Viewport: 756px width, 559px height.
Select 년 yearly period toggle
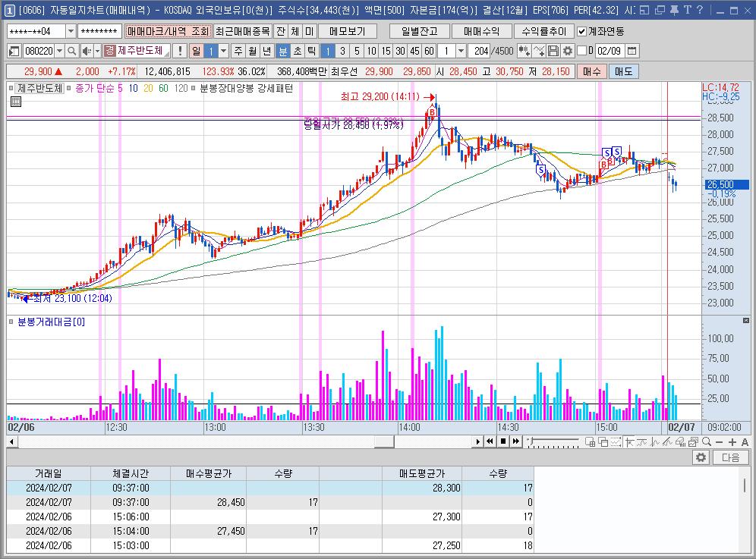(x=267, y=51)
